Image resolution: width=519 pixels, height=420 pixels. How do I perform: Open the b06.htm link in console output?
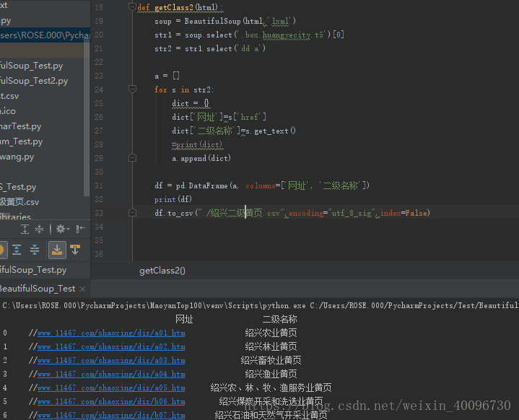[111, 401]
